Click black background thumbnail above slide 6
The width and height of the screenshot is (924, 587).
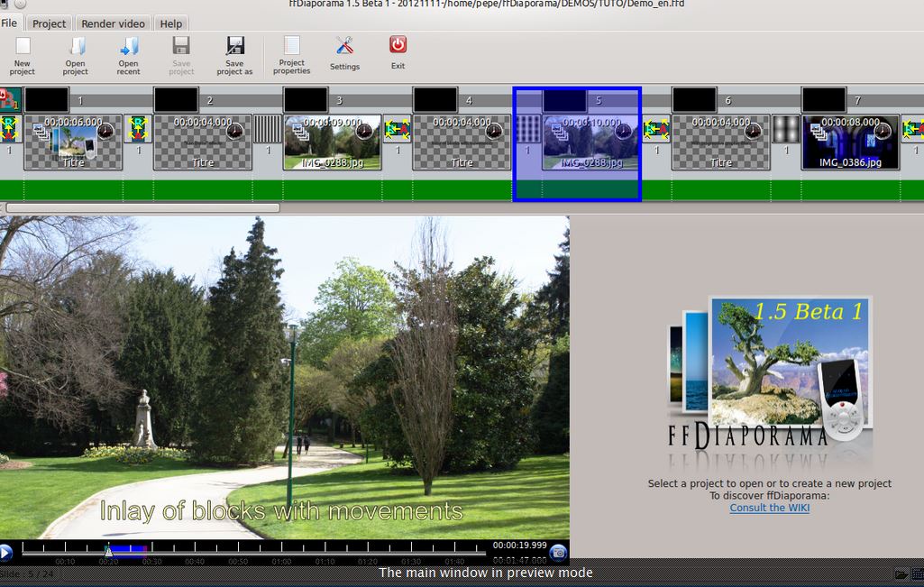(x=695, y=99)
